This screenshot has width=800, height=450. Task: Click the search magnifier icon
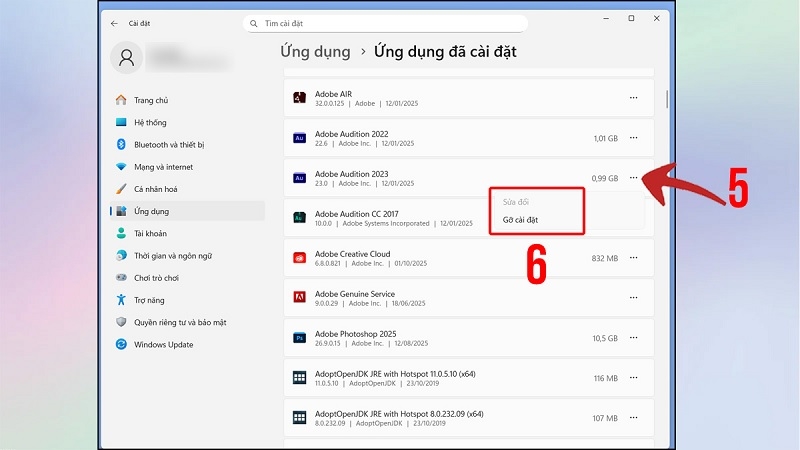click(254, 23)
